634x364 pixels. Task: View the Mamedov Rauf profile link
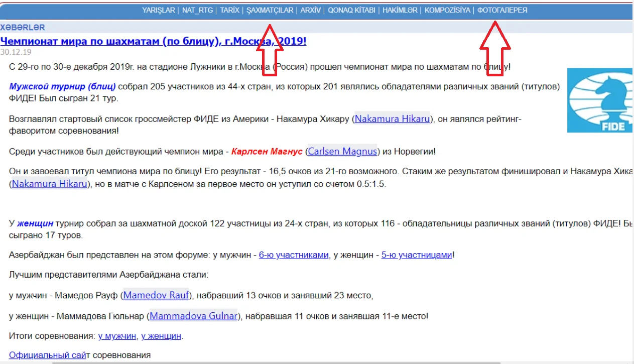click(x=156, y=295)
